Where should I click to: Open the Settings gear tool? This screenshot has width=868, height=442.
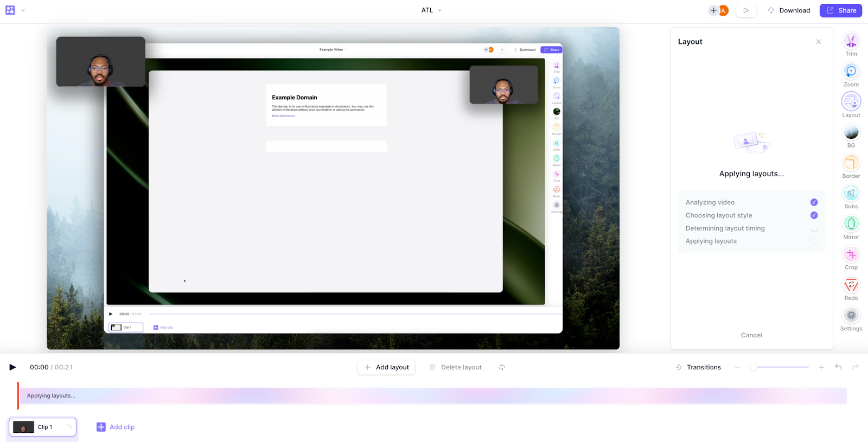pos(851,318)
